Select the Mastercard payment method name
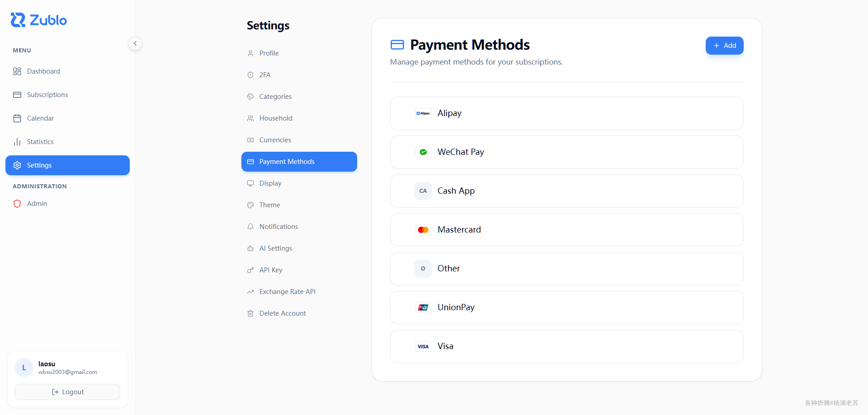 (x=459, y=230)
